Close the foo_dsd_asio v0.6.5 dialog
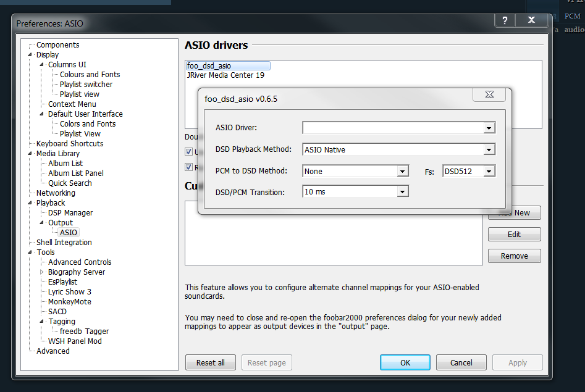The height and width of the screenshot is (392, 585). pyautogui.click(x=489, y=94)
